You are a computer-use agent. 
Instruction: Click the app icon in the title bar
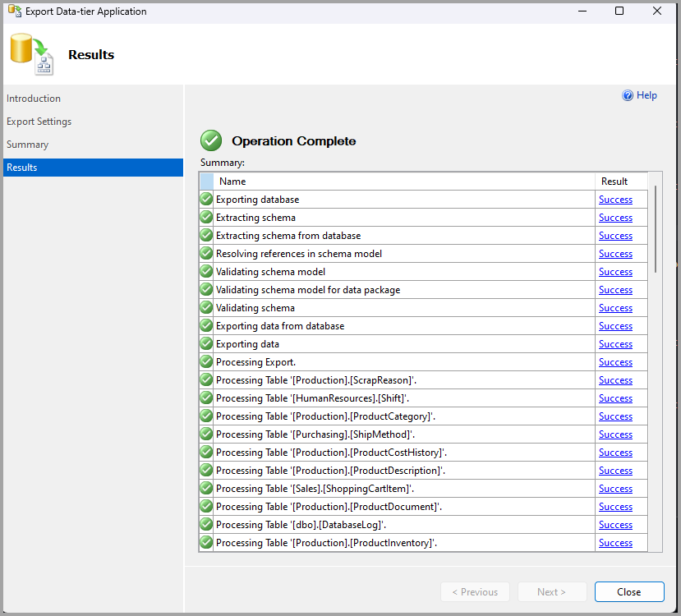coord(14,11)
